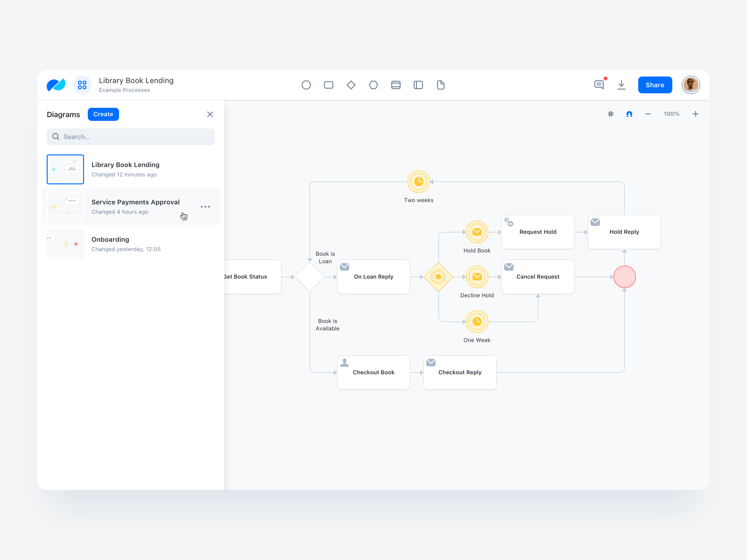Toggle snap-to-grid with the magnet icon
The height and width of the screenshot is (560, 747).
pyautogui.click(x=629, y=113)
